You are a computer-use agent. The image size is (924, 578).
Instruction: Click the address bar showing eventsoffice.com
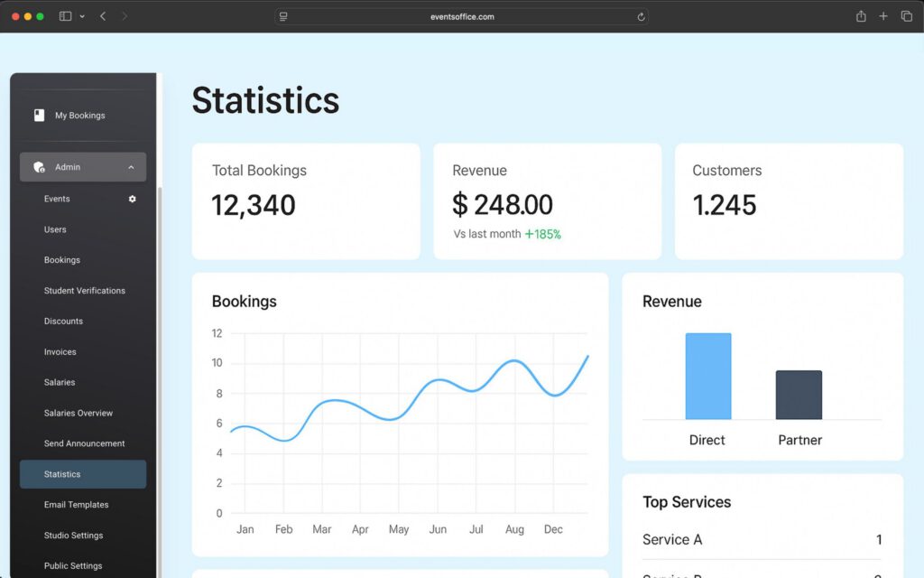[462, 15]
